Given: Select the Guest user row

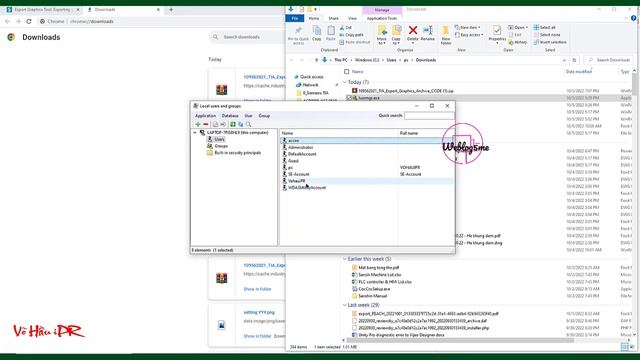Looking at the screenshot, I should (x=367, y=161).
